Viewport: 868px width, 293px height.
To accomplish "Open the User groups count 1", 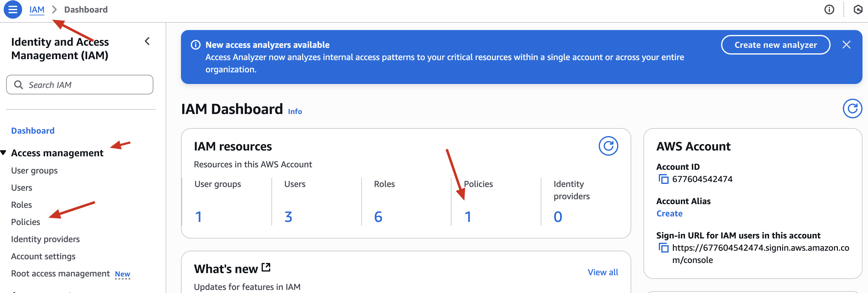I will point(198,217).
